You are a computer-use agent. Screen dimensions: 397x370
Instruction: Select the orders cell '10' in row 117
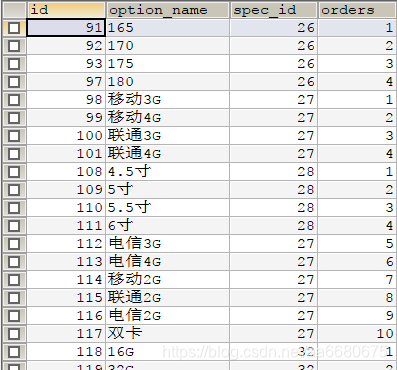point(357,334)
